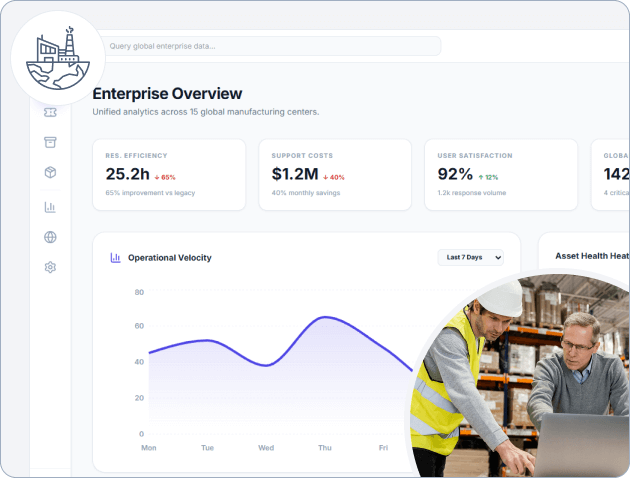Click the 60 value on chart y-axis

coord(139,326)
